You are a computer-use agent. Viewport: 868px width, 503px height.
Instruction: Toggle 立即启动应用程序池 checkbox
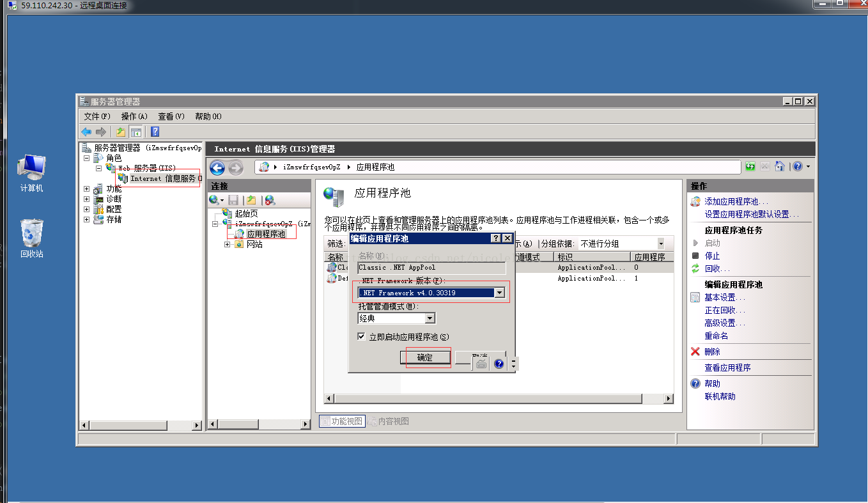(362, 336)
